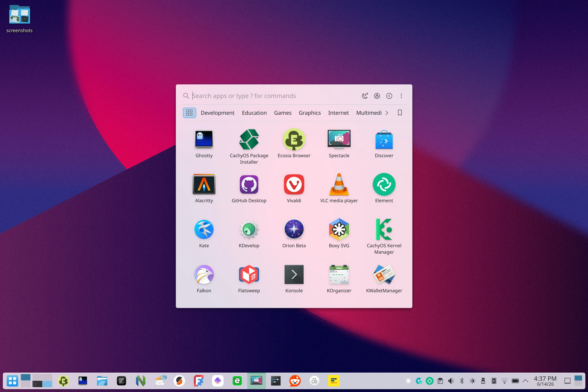Expand more categories with the right chevron
The height and width of the screenshot is (392, 588).
coord(387,113)
